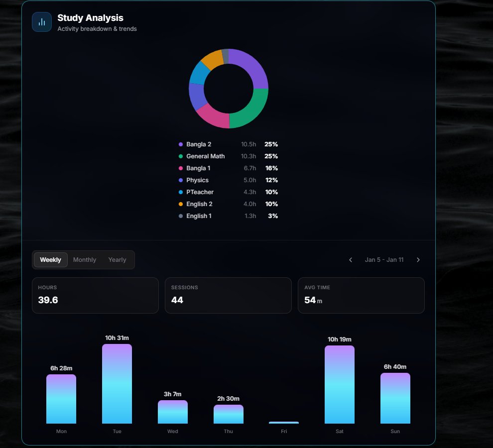Click the 10h 31m label above Tuesday

click(117, 338)
